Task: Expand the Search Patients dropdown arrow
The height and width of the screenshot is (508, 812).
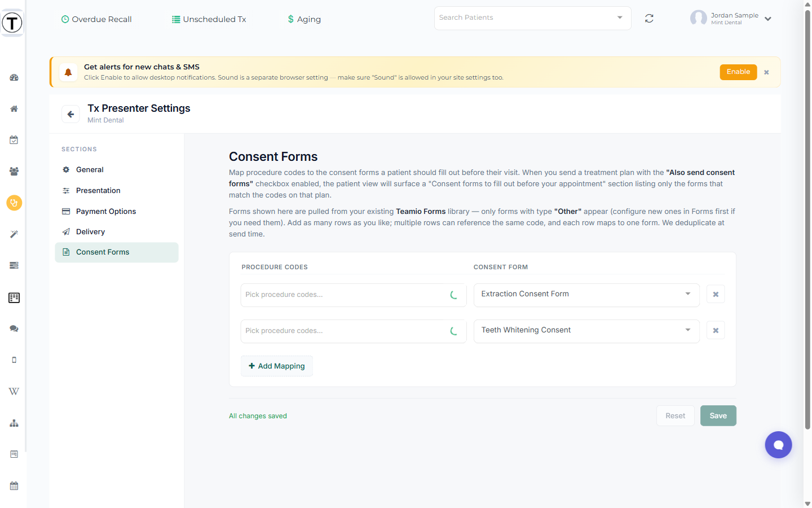Action: click(620, 17)
